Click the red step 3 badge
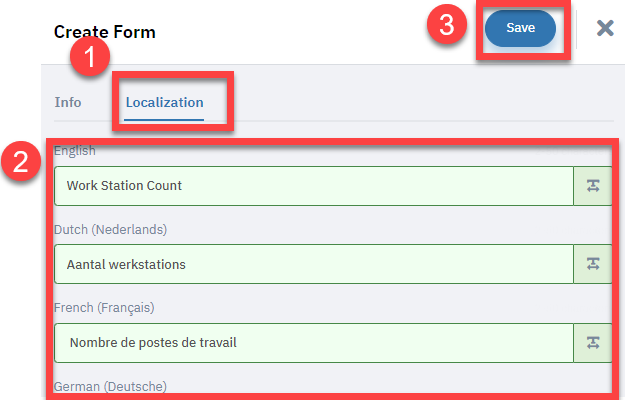 [446, 24]
